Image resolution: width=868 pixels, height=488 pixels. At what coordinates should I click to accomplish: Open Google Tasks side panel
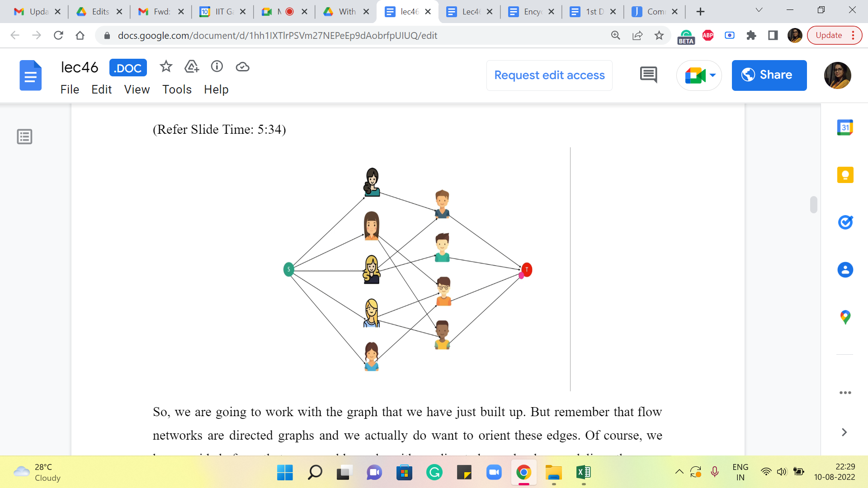coord(845,222)
